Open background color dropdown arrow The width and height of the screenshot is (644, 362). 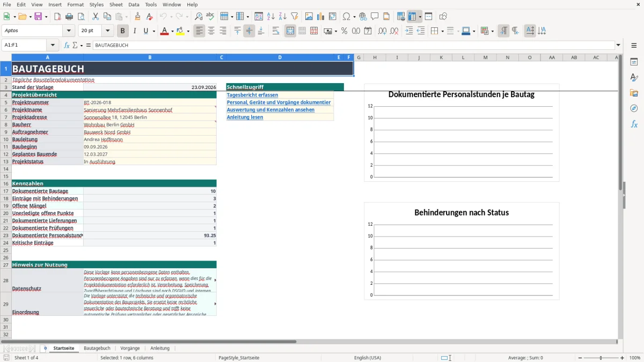click(x=188, y=31)
